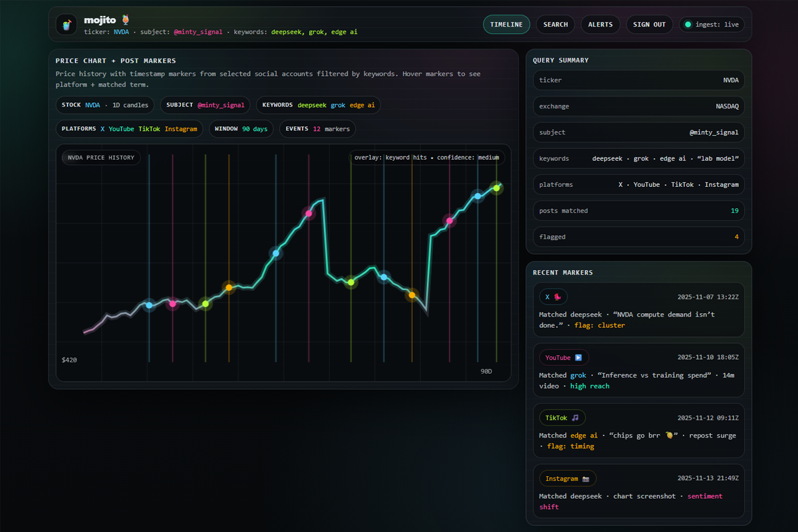Click the Instagram badge in Recent Markers
This screenshot has height=532, width=798.
pyautogui.click(x=567, y=479)
